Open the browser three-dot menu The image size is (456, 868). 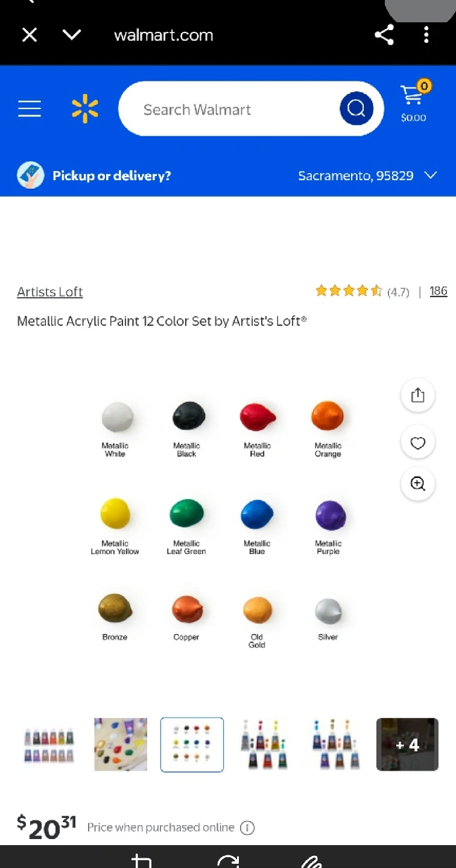coord(426,35)
